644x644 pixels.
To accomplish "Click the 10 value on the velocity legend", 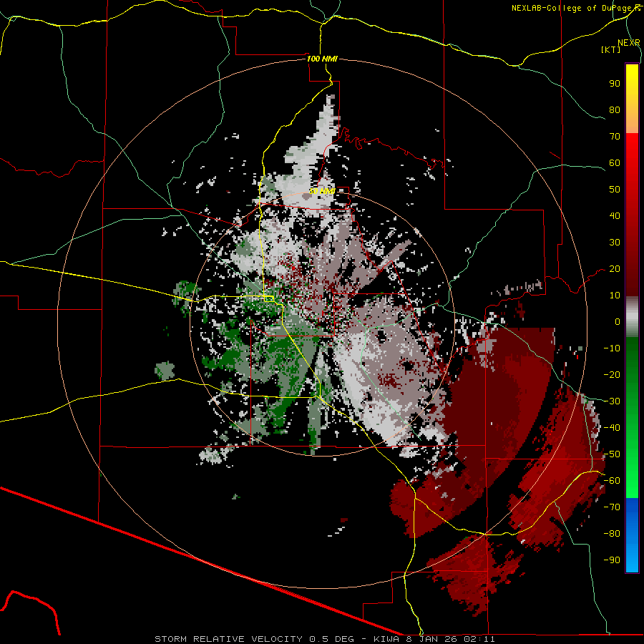I will pyautogui.click(x=615, y=296).
